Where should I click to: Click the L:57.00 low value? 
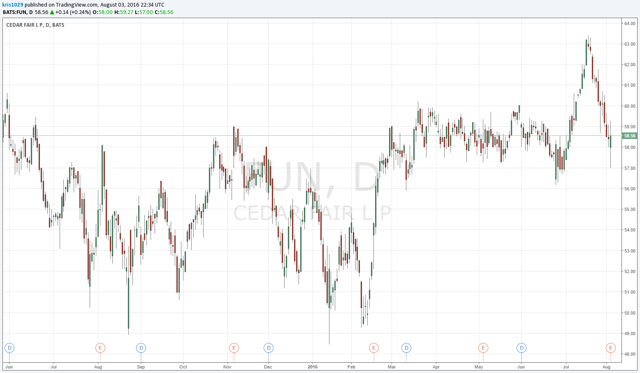click(144, 12)
